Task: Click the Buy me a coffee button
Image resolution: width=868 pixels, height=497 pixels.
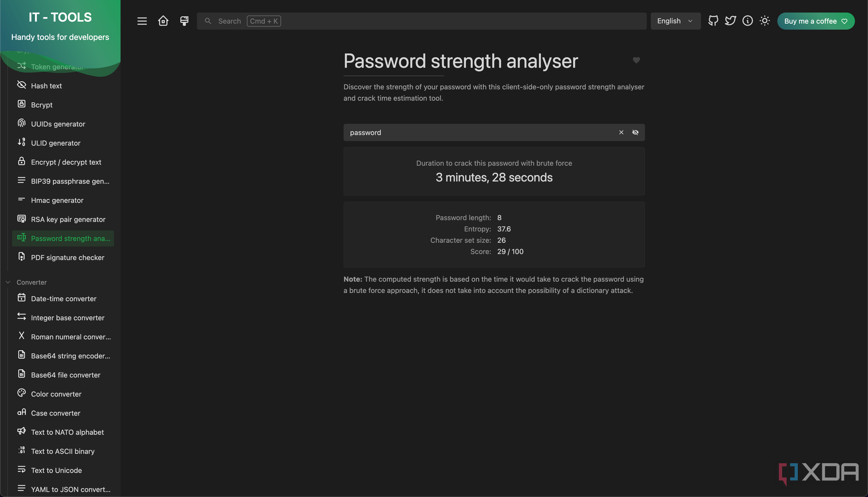Action: [816, 21]
